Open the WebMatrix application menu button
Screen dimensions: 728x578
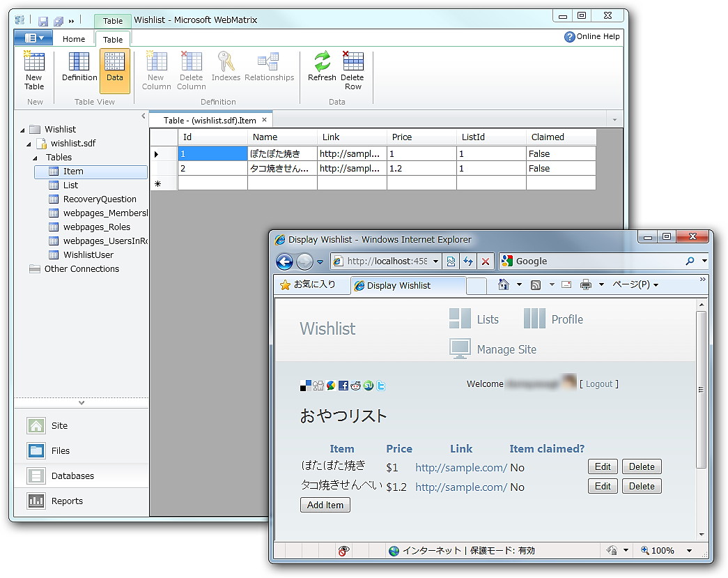click(33, 38)
